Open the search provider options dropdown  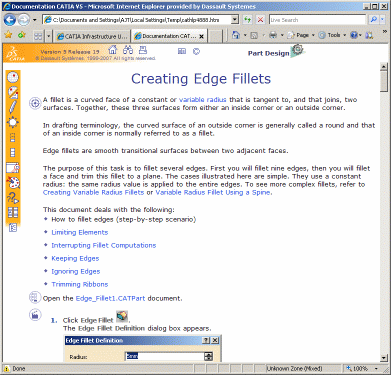pyautogui.click(x=383, y=20)
